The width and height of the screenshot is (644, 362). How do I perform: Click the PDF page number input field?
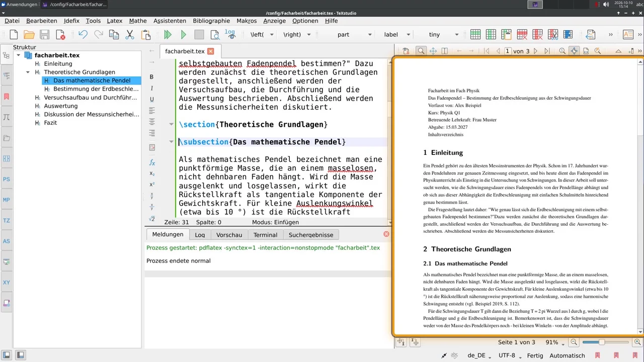click(508, 51)
